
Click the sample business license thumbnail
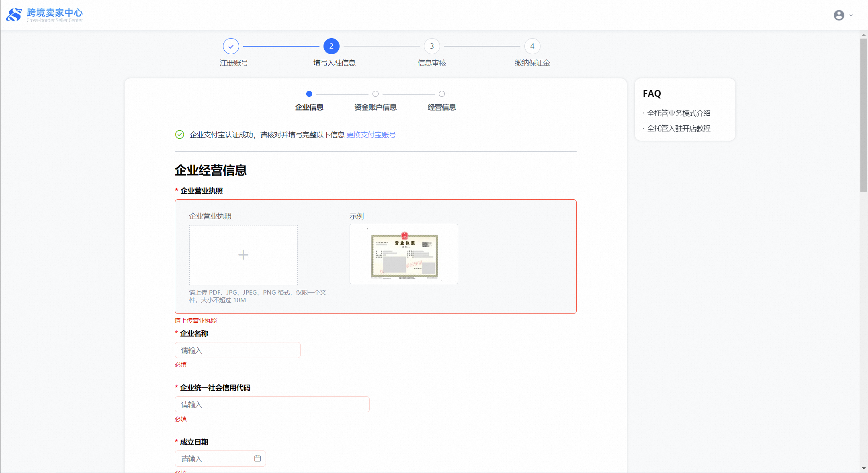(x=403, y=254)
